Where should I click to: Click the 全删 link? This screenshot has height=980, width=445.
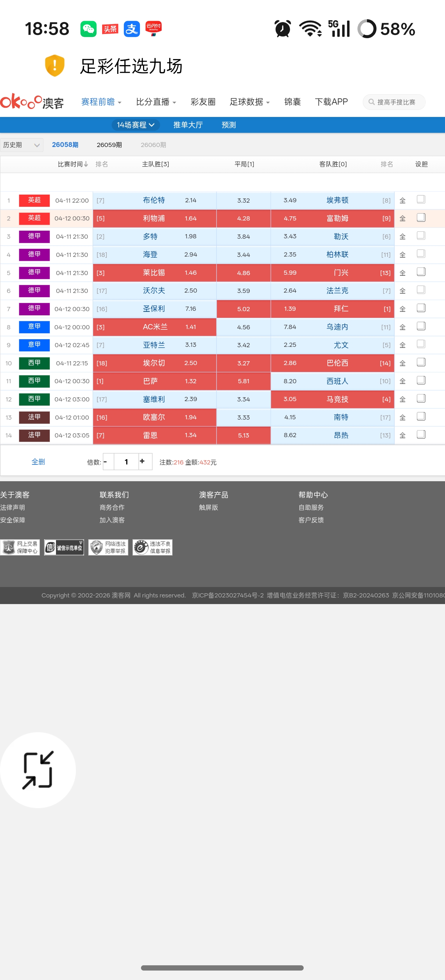click(38, 461)
